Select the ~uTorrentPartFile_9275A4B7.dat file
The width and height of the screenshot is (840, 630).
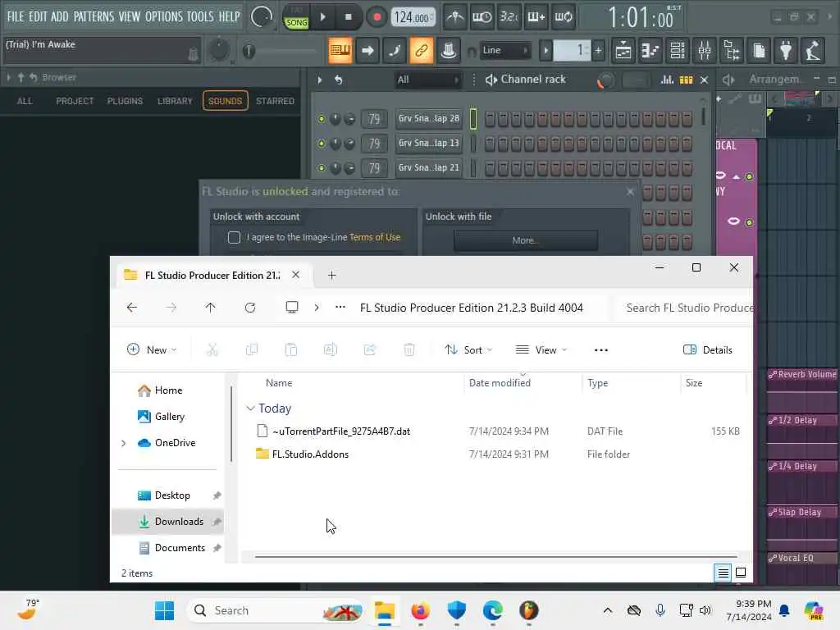point(341,431)
